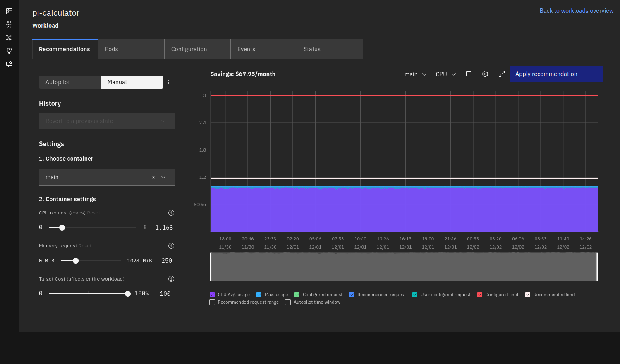Expand the Choose container combo box

[x=164, y=177]
